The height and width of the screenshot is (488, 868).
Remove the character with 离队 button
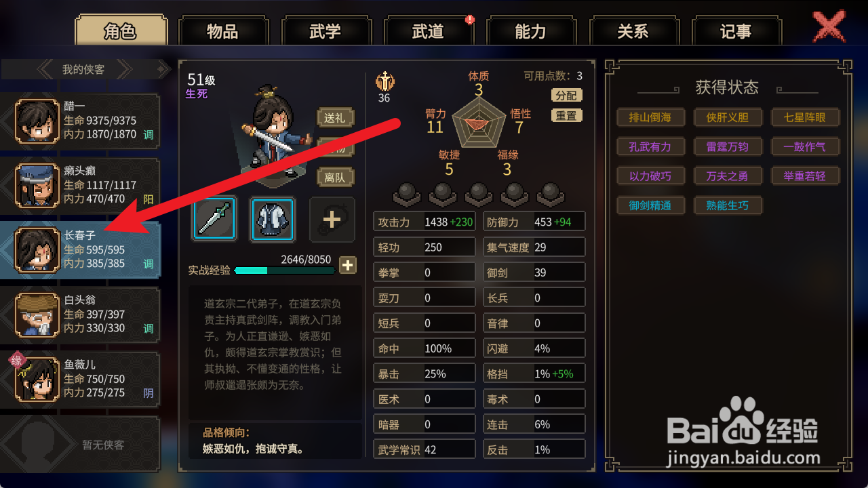point(335,178)
